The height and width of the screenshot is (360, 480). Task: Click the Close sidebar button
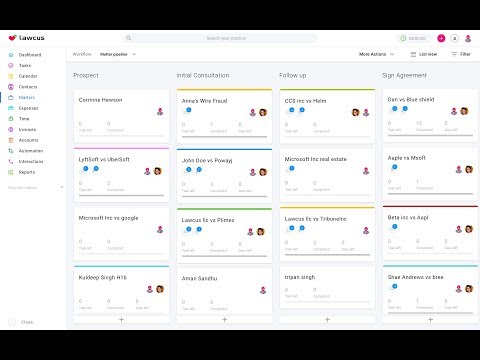[x=21, y=322]
